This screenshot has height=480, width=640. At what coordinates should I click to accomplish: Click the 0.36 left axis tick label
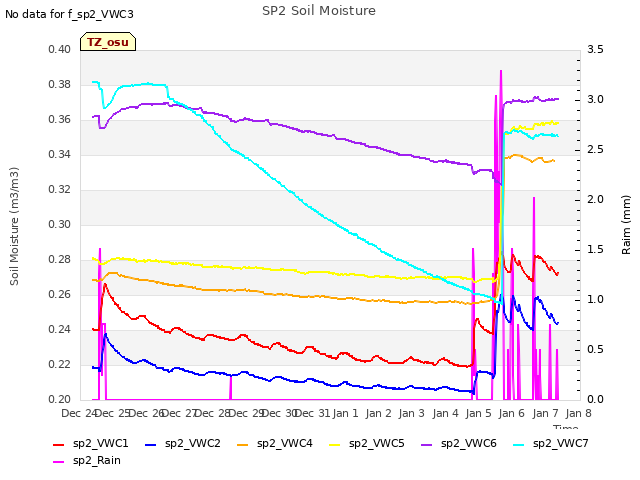pos(59,120)
